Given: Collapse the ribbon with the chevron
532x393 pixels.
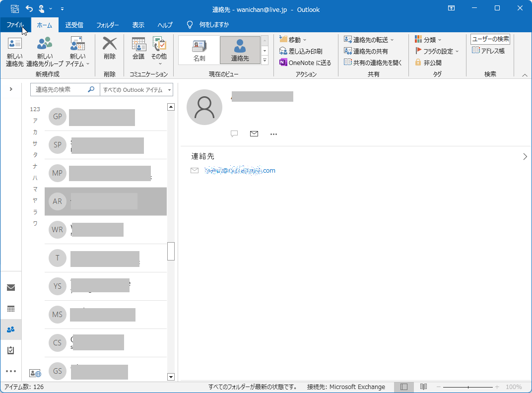Looking at the screenshot, I should 525,75.
